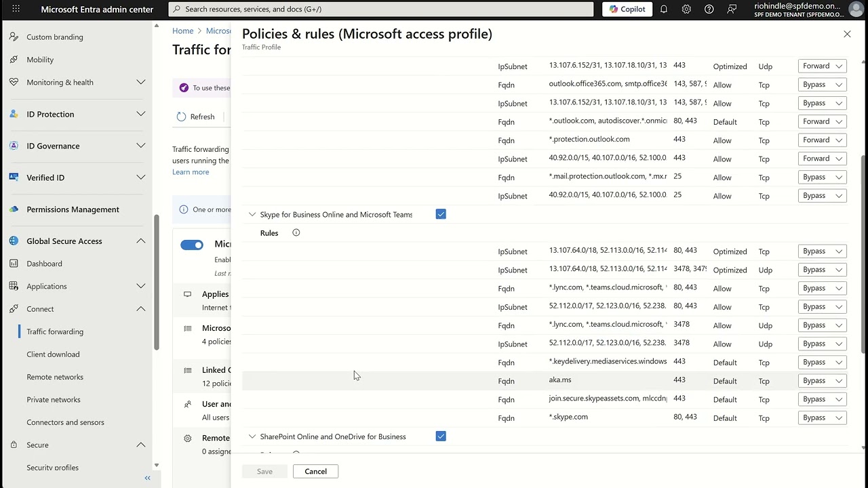The image size is (868, 488).
Task: Click the Monitoring & health heart icon
Action: [x=14, y=82]
